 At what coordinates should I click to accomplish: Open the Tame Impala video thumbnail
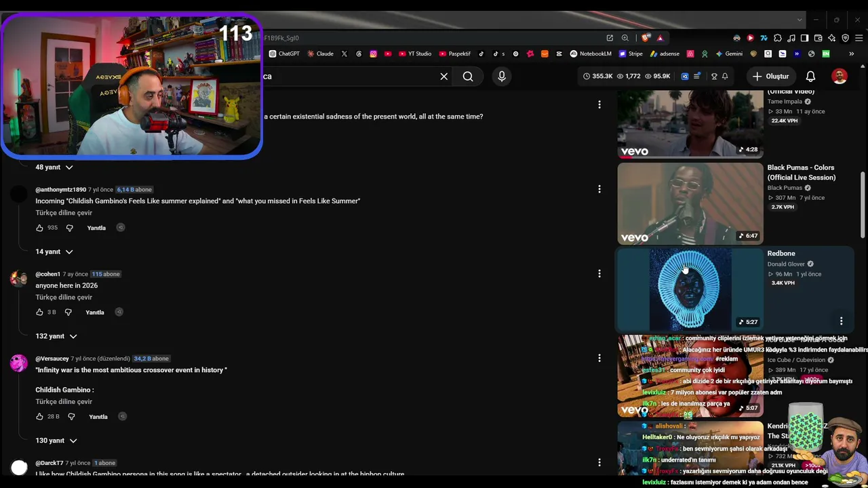coord(690,124)
